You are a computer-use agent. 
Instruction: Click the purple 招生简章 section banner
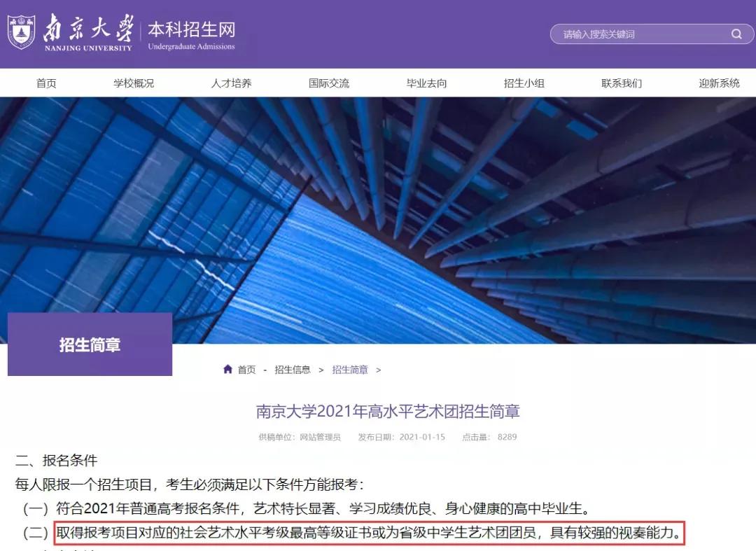pos(89,343)
